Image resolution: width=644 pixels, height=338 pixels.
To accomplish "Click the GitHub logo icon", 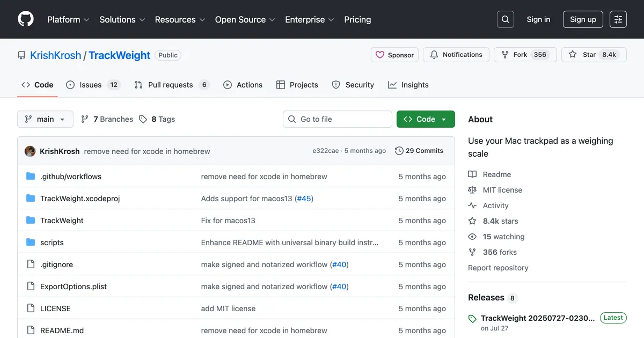I will coord(26,19).
